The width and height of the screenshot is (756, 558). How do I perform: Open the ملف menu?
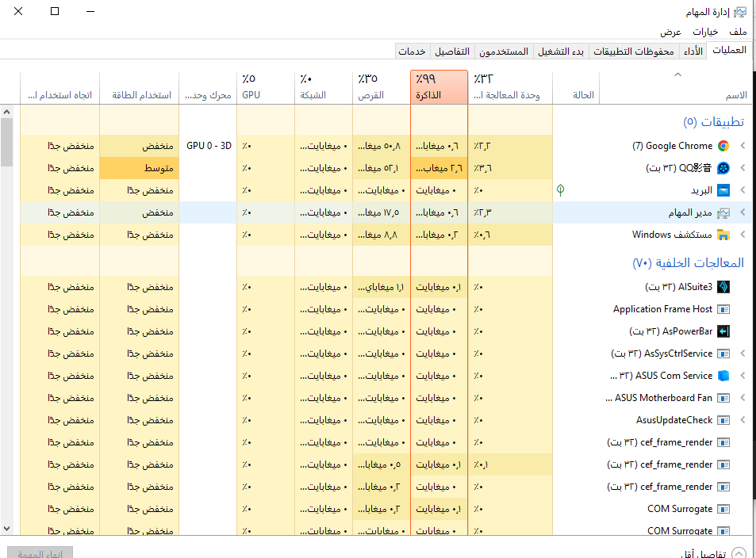click(x=738, y=32)
